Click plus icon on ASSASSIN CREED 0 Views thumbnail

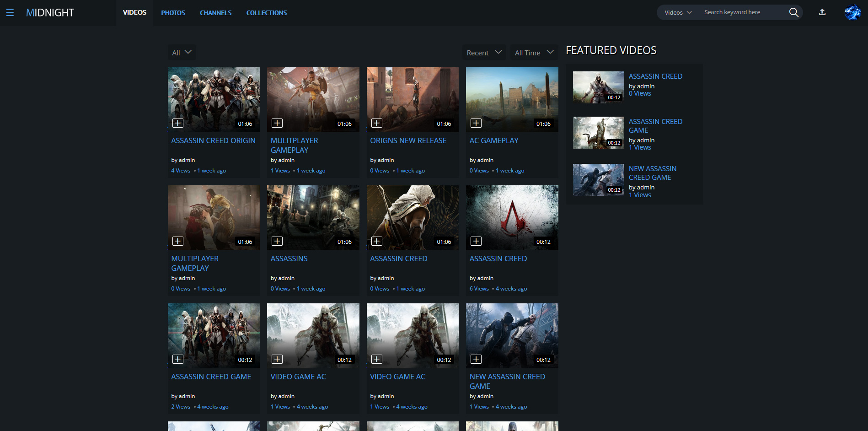(x=377, y=241)
